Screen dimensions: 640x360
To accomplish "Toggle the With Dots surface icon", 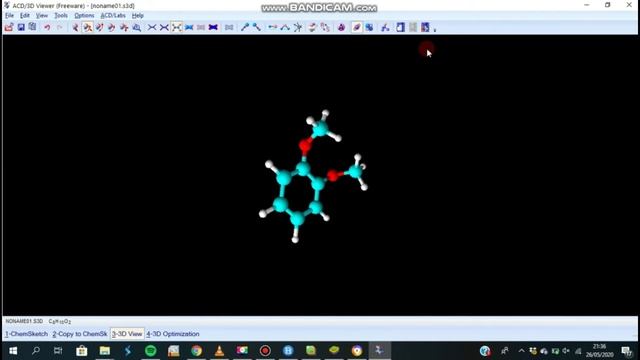I will tap(229, 27).
